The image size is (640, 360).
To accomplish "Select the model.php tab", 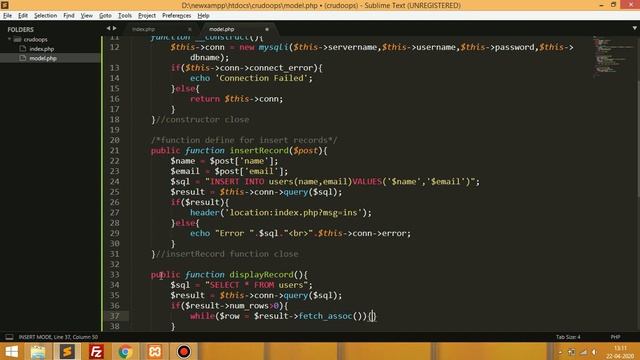I will [222, 29].
